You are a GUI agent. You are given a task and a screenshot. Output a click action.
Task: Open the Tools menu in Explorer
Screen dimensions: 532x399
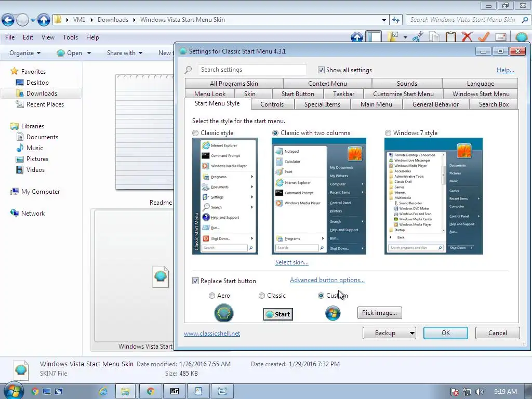70,37
